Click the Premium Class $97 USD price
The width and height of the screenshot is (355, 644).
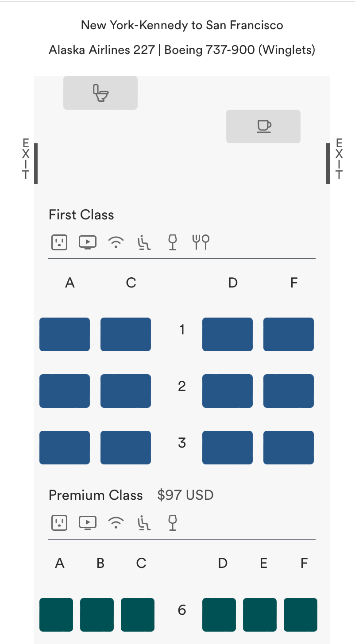[x=185, y=495]
